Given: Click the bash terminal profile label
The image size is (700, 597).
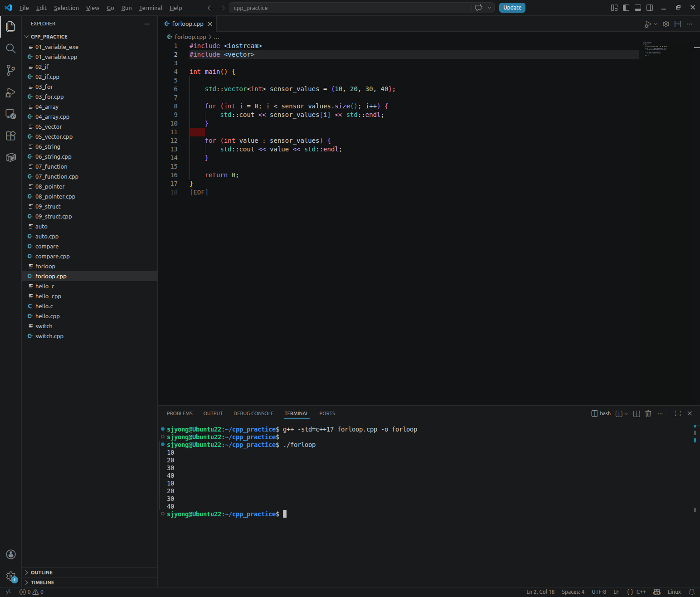Looking at the screenshot, I should (601, 413).
